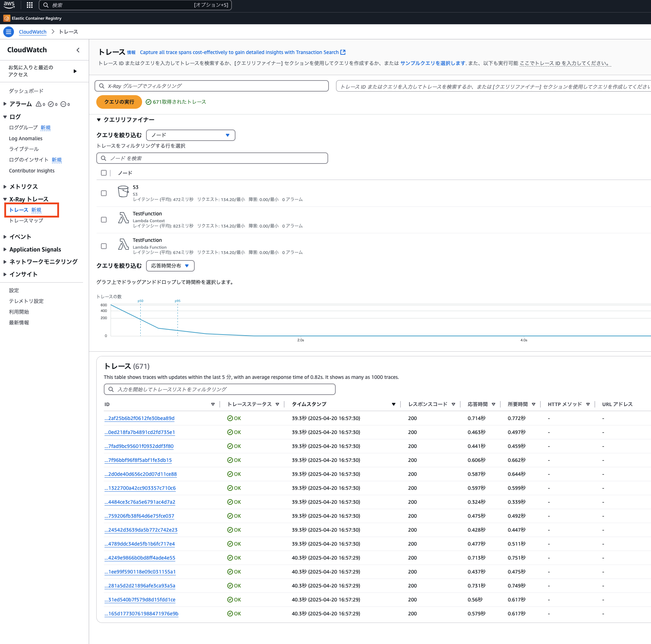Click the OK alarm checkmark count icon
The height and width of the screenshot is (644, 651).
click(51, 104)
